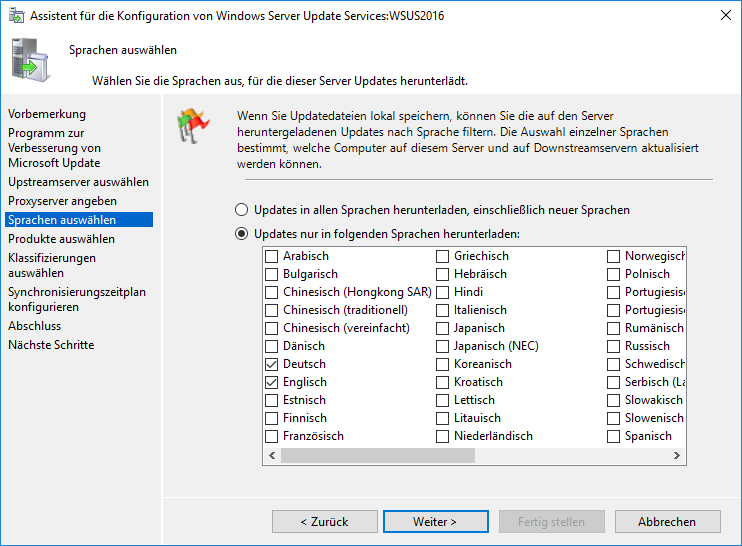Check the Koreanisch checkbox

(x=442, y=364)
